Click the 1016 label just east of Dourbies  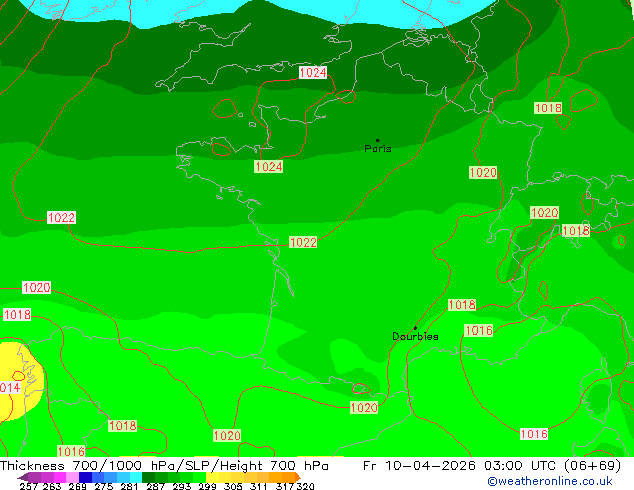(479, 331)
